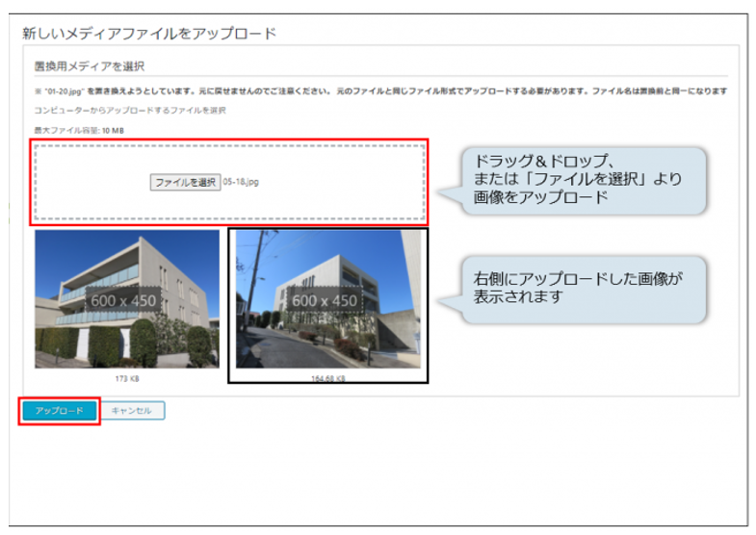Click the ドラッグ＆ドロップ callout bubble

(x=573, y=179)
